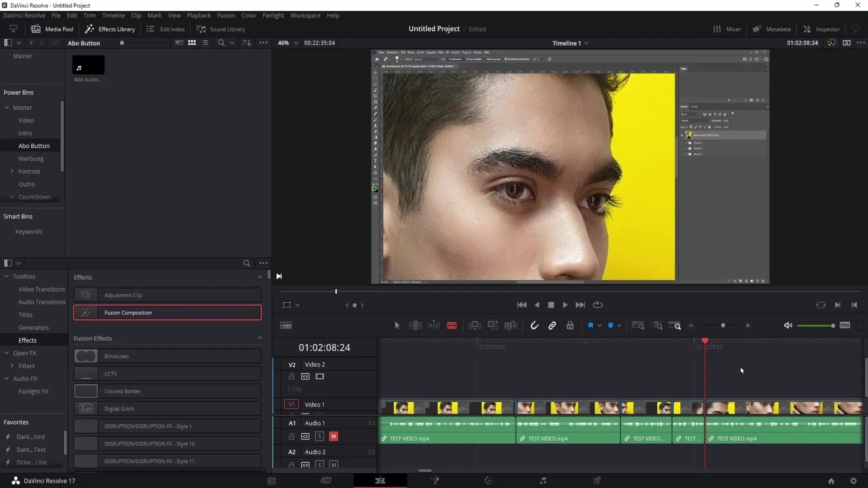Toggle the S button on Audio 1
Screen dimensions: 868x488
320,436
